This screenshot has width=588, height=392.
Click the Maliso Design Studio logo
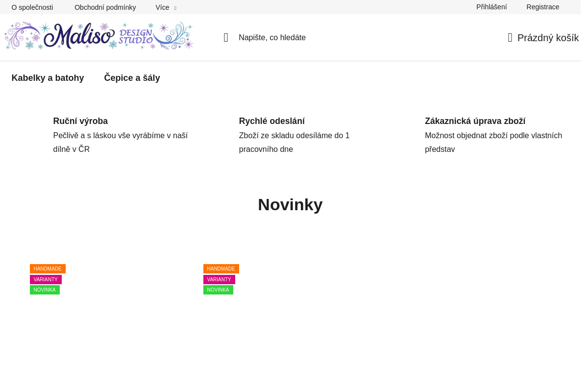99,36
